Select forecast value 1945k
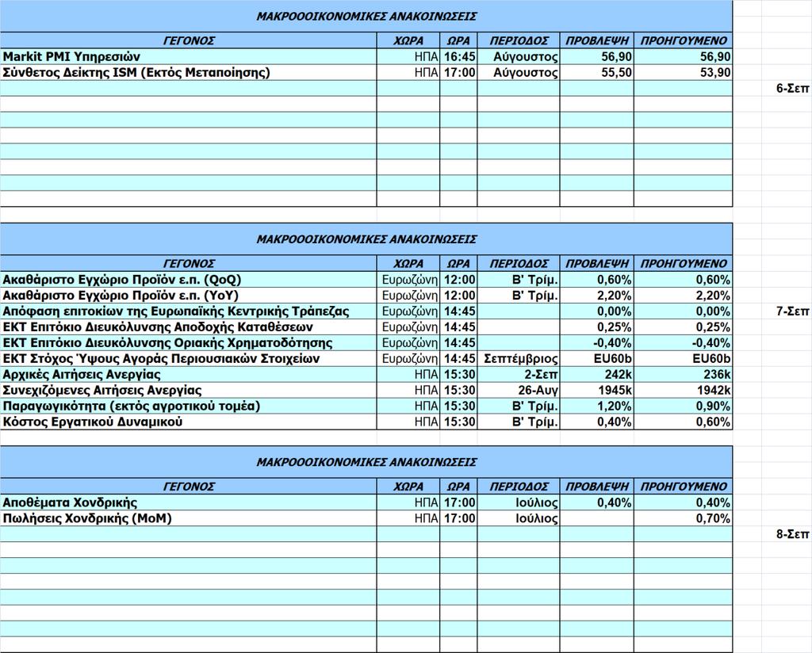Image resolution: width=812 pixels, height=653 pixels. point(596,390)
